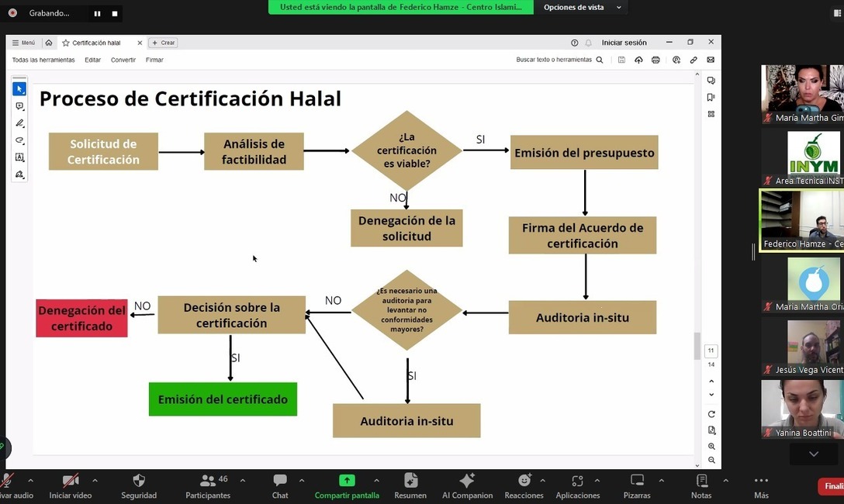Screen dimensions: 844x504
Task: Click the print document icon
Action: click(655, 60)
